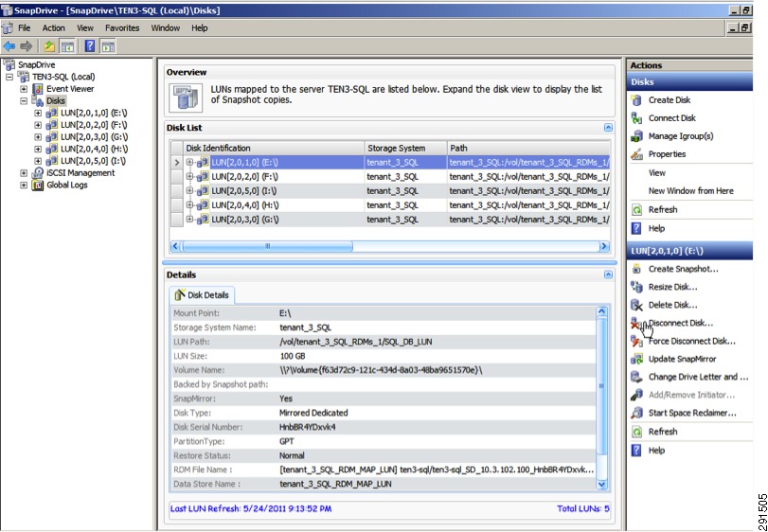The width and height of the screenshot is (768, 532).
Task: Click the Up one level toolbar icon
Action: coord(50,46)
